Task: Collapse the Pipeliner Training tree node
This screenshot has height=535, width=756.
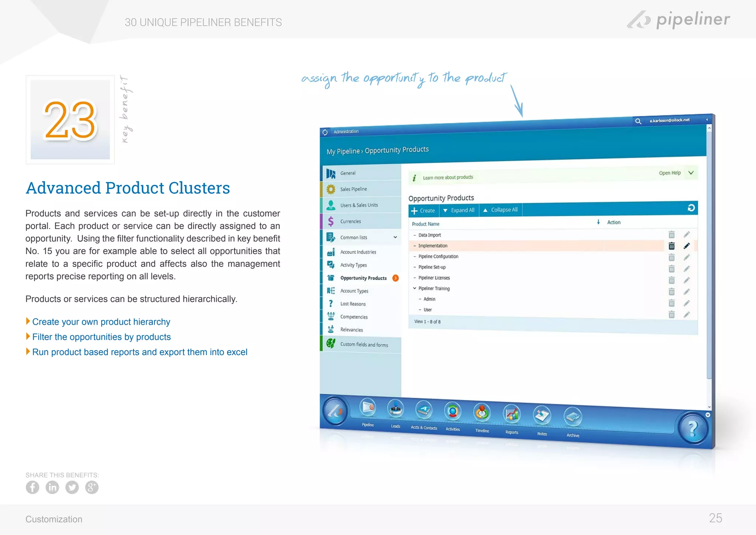Action: pos(415,288)
